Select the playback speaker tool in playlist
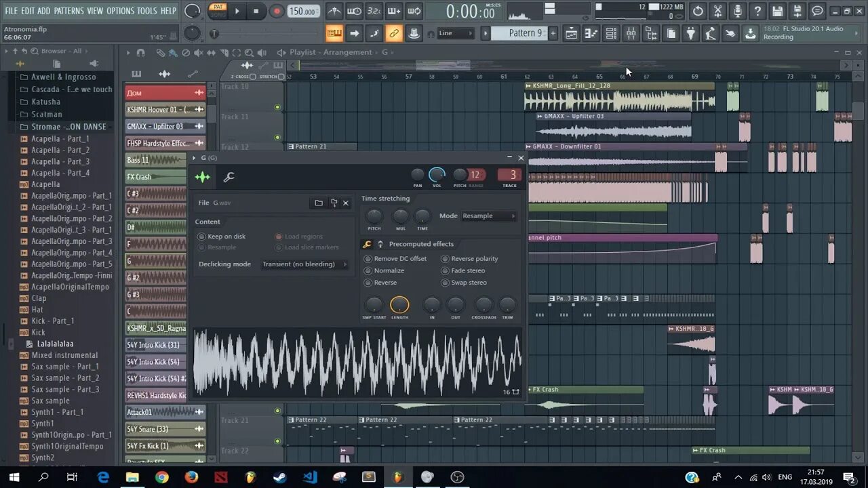Image resolution: width=868 pixels, height=488 pixels. coord(261,52)
